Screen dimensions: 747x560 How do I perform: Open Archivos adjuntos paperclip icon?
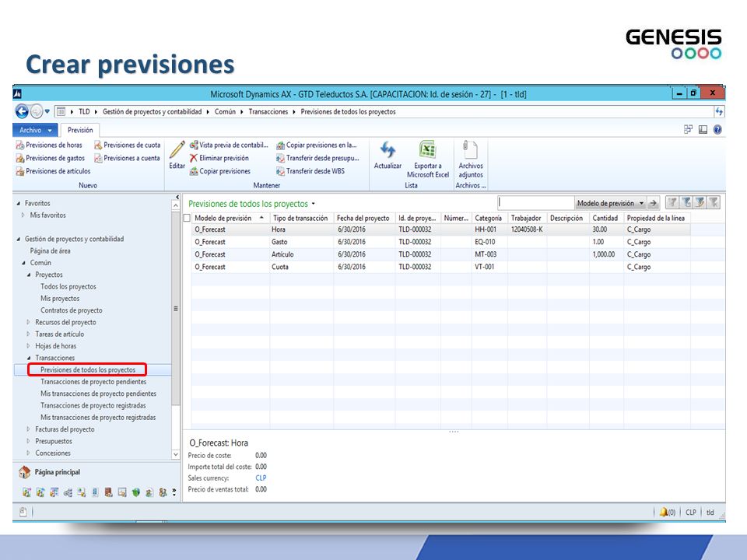[x=471, y=149]
